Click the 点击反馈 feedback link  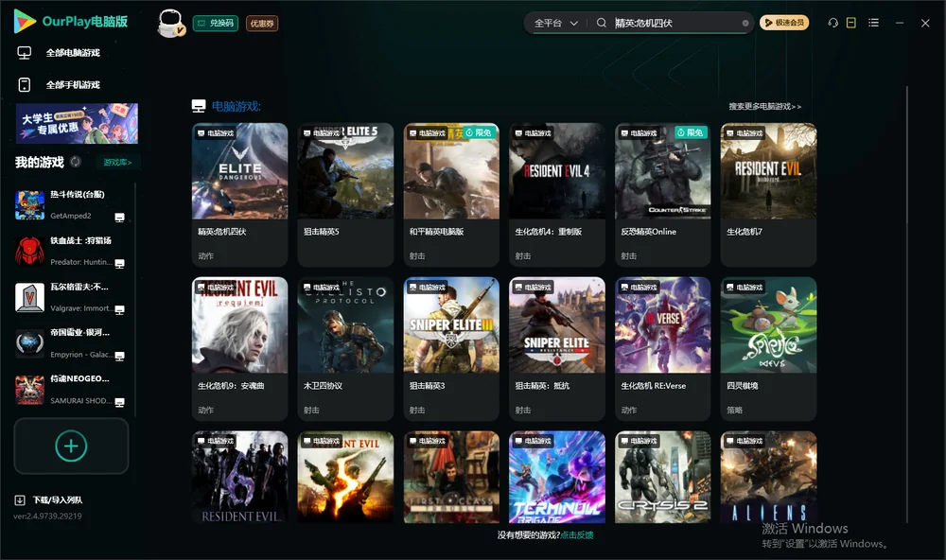point(577,535)
